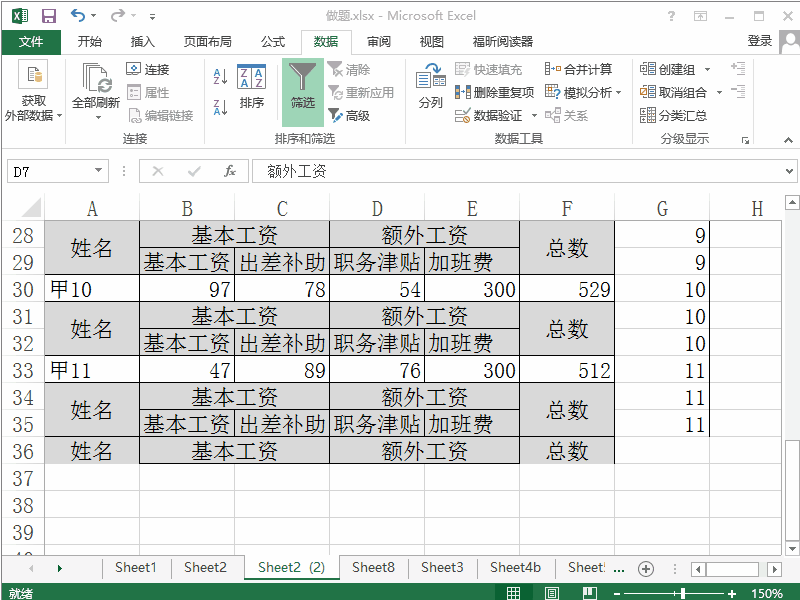Image resolution: width=800 pixels, height=600 pixels.
Task: Open the 获取外部数据 dropdown
Action: click(x=33, y=95)
